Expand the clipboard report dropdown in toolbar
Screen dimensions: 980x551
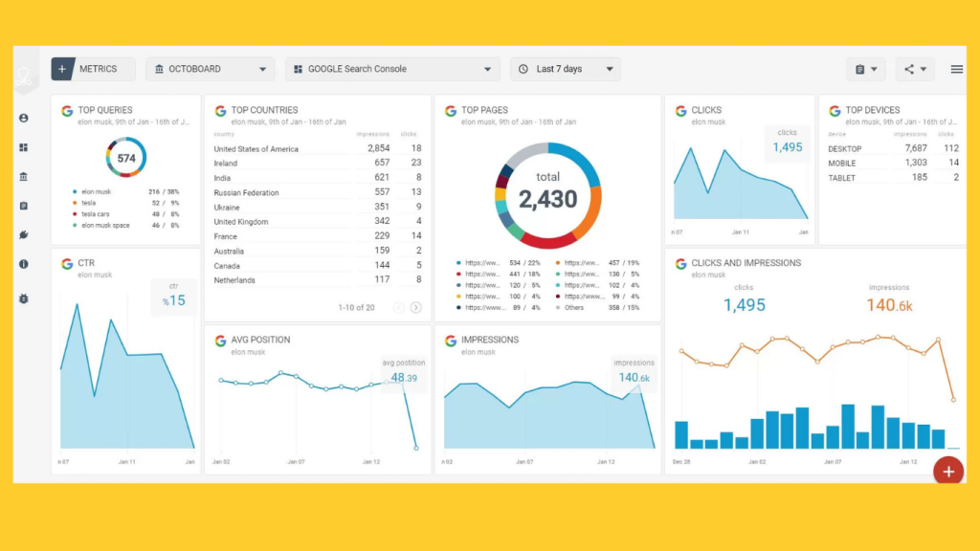[865, 69]
